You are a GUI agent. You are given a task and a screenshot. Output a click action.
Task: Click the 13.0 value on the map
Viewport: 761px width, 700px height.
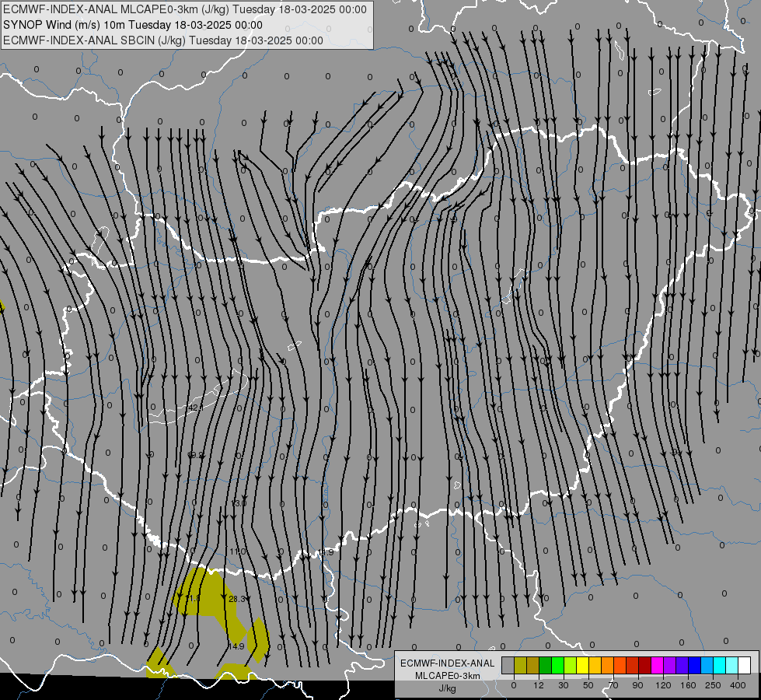(x=239, y=502)
